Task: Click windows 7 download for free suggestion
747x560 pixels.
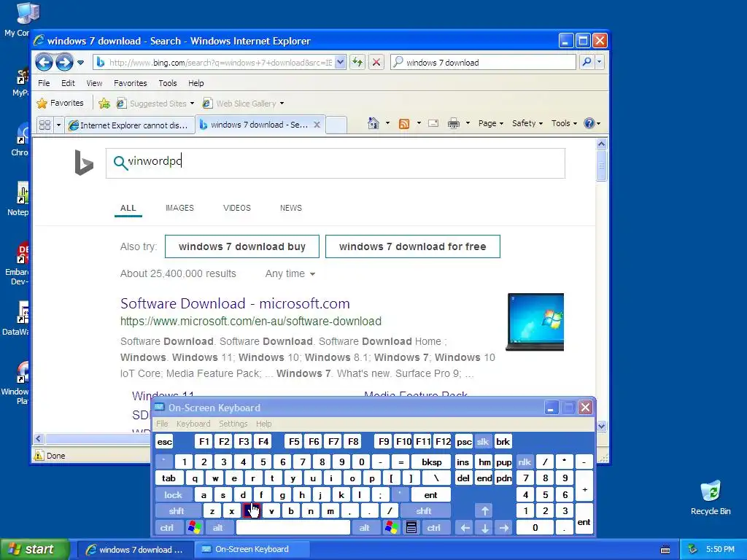Action: pos(413,246)
